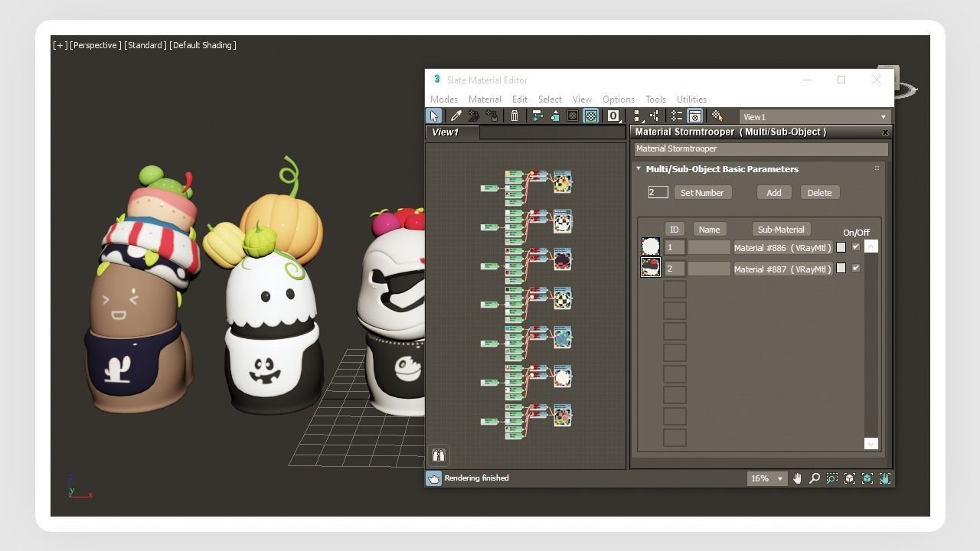Open the Material ID Channel flyout
980x551 pixels.
pos(613,116)
